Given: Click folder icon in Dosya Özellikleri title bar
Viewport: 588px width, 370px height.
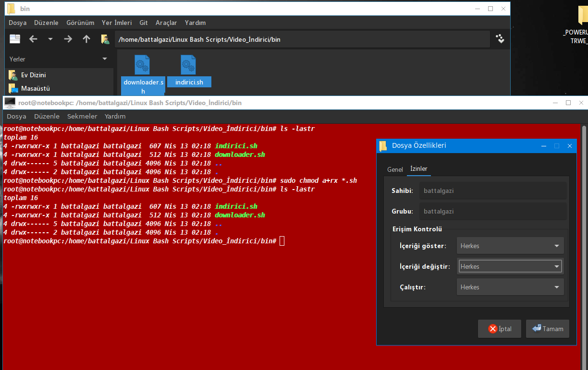Looking at the screenshot, I should 383,146.
